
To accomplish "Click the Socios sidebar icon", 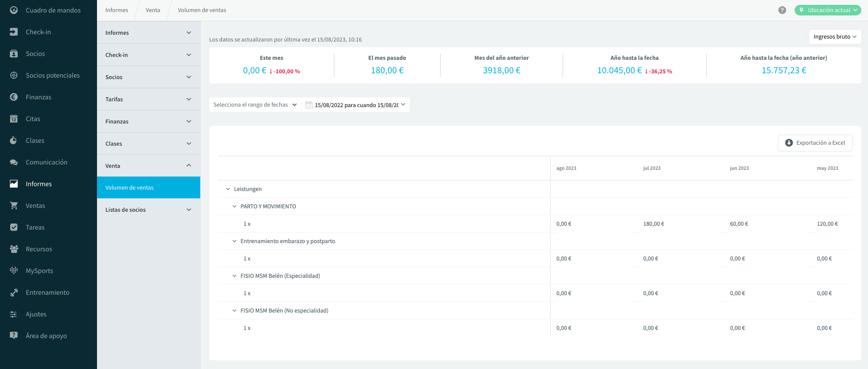I will [14, 54].
